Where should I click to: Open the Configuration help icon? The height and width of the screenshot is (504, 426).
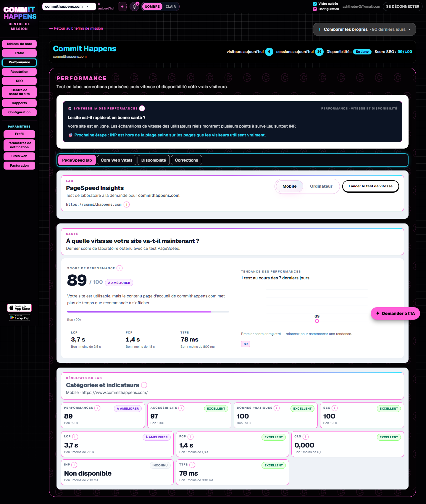click(x=315, y=9)
